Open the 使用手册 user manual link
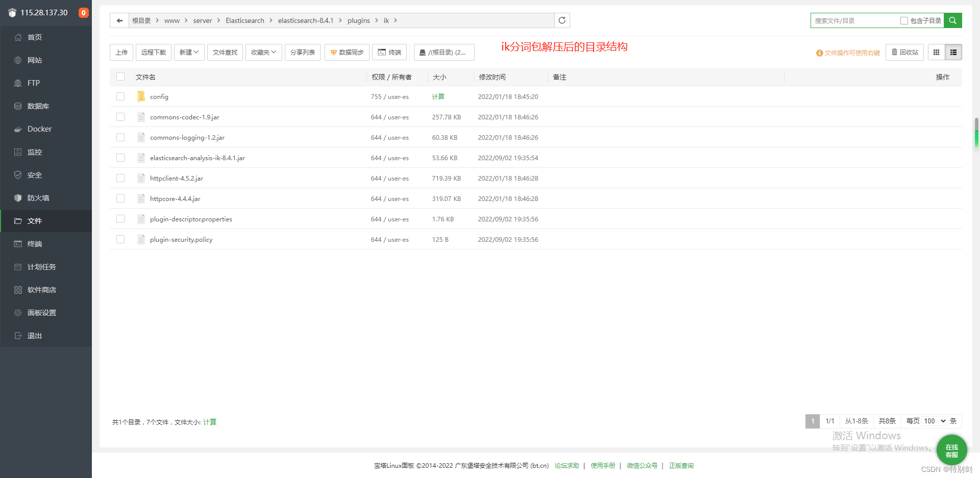 pos(603,465)
